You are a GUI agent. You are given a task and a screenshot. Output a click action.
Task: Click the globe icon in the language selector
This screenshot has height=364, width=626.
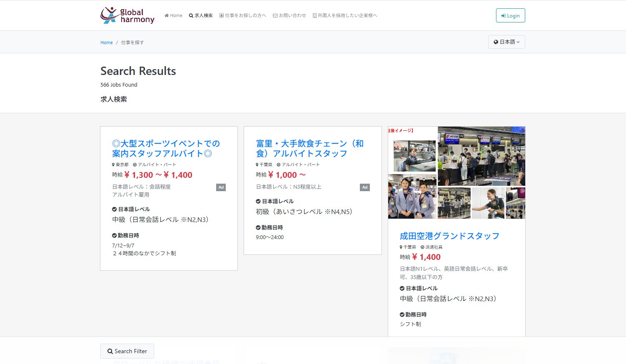496,42
